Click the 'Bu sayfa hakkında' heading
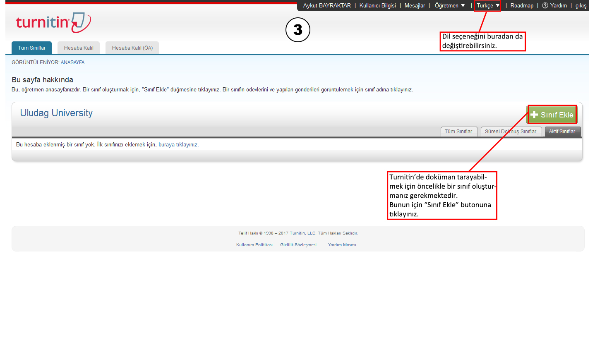595x364 pixels. point(42,80)
